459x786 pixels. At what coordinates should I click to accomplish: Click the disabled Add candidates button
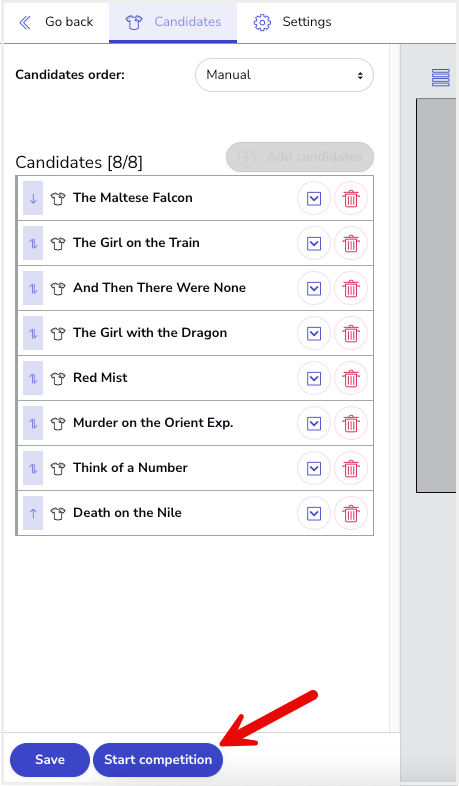coord(300,157)
